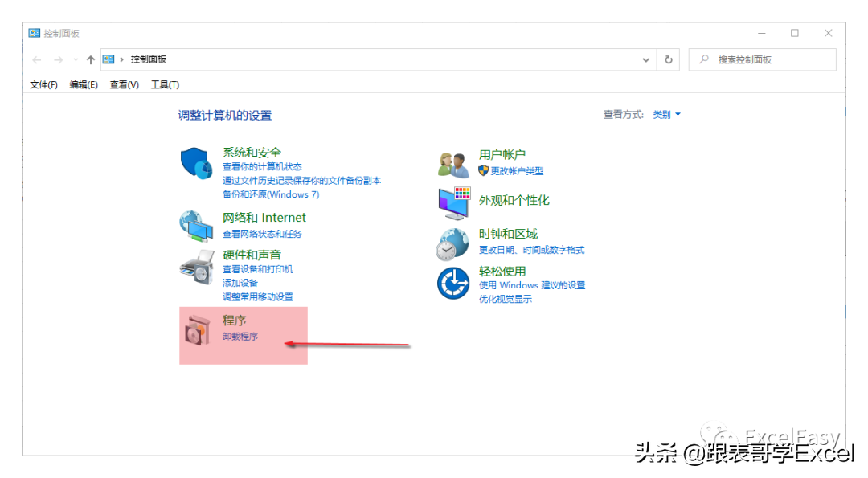Open the Programs disc box icon
Screen dimensions: 868x478
point(198,330)
